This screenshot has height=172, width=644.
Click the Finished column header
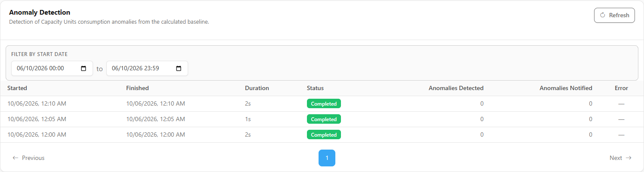pyautogui.click(x=137, y=88)
